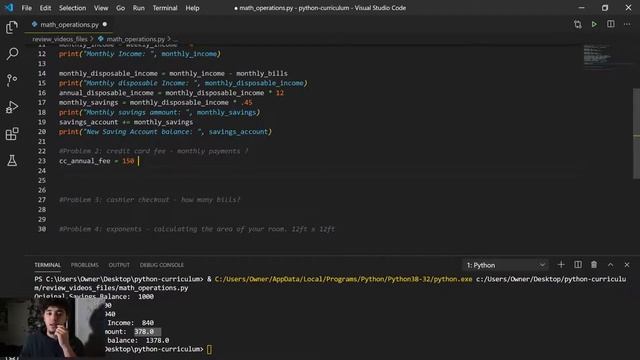Open the Extensions view
640x360 pixels.
pos(12,134)
